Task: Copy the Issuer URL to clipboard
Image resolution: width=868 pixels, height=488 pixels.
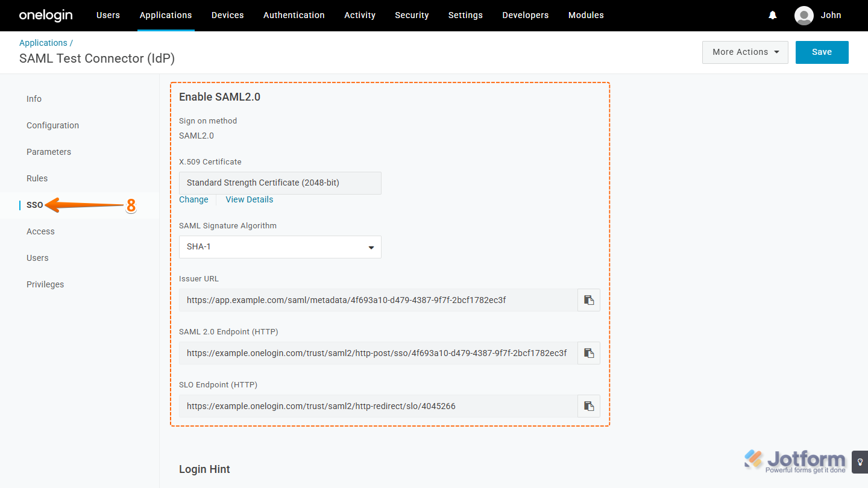Action: 589,300
